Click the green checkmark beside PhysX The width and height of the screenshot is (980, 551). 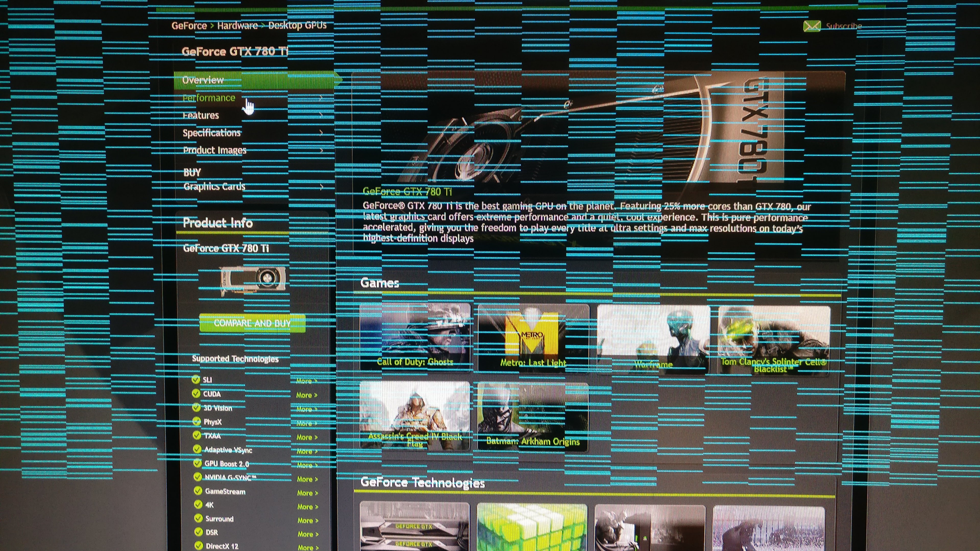[x=197, y=421]
